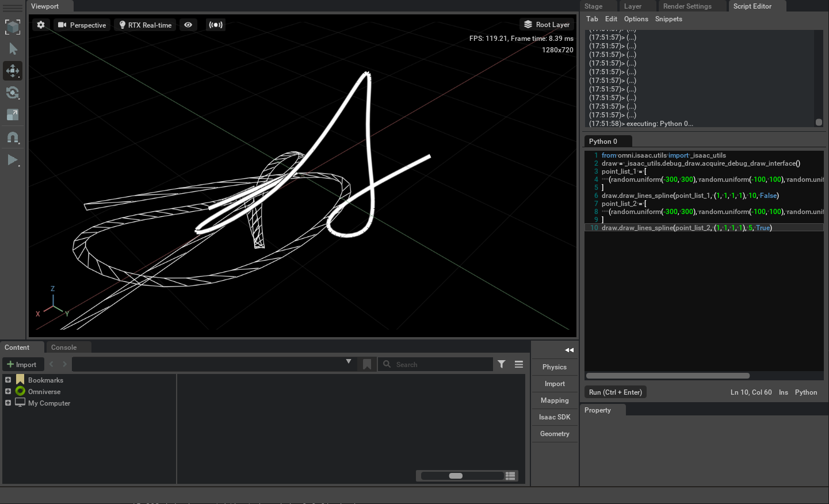
Task: Click Run (Ctrl + Enter) button
Action: 616,392
